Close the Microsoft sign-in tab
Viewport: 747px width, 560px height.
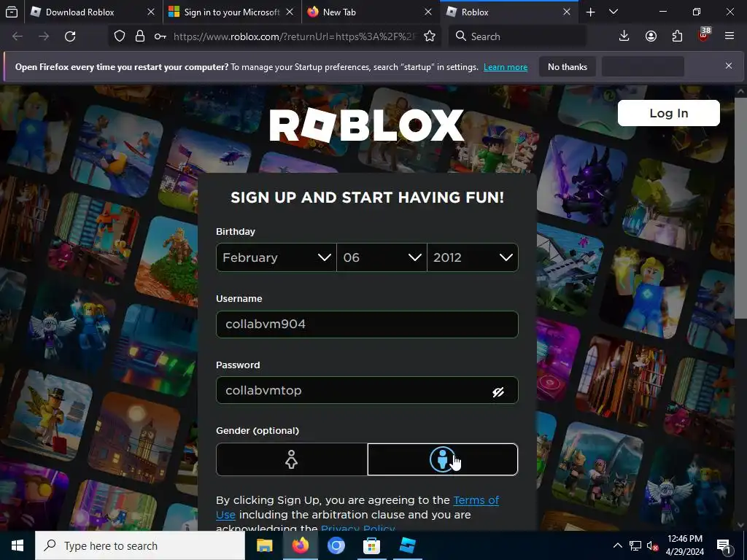[289, 12]
